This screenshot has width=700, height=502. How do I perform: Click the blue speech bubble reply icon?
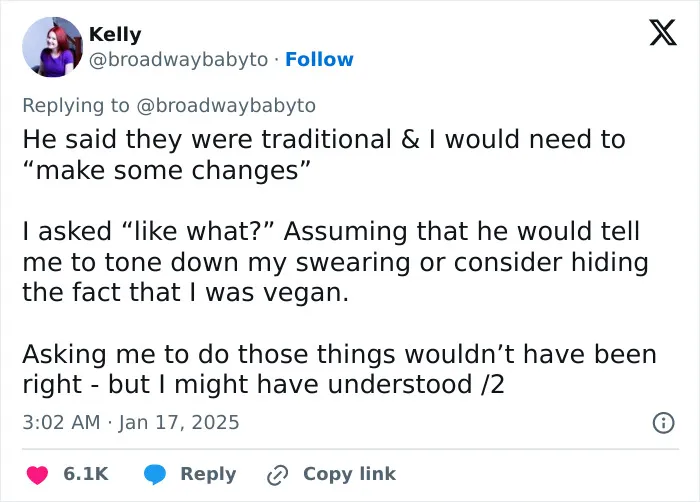155,474
